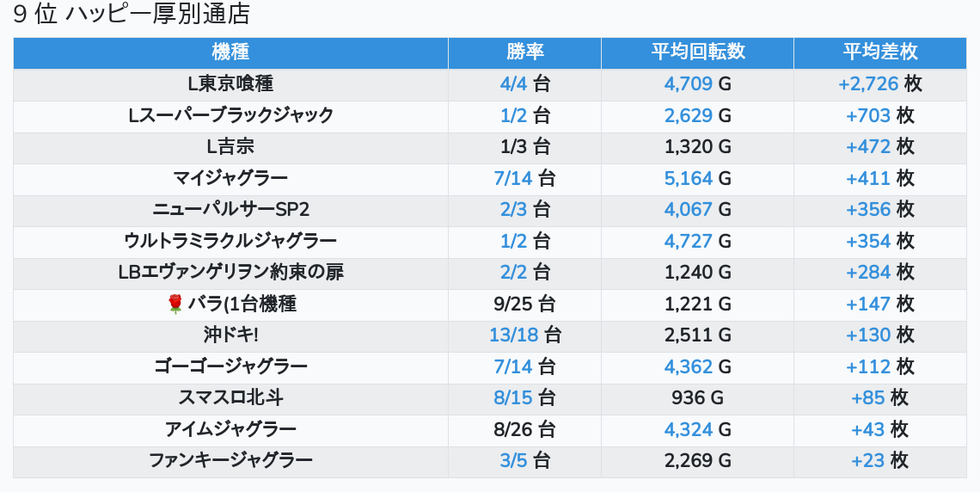Select the L東京喰種 machine name cell
Viewport: 980px width, 492px height.
pos(230,84)
